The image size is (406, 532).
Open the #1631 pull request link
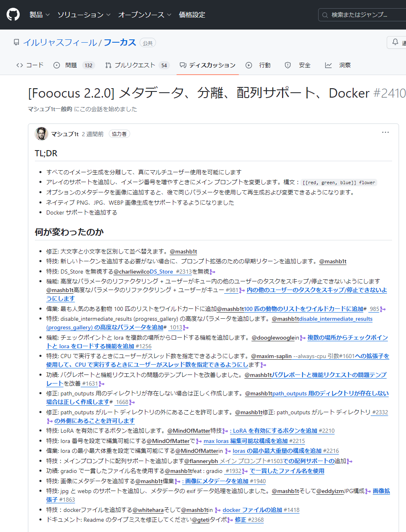[90, 384]
